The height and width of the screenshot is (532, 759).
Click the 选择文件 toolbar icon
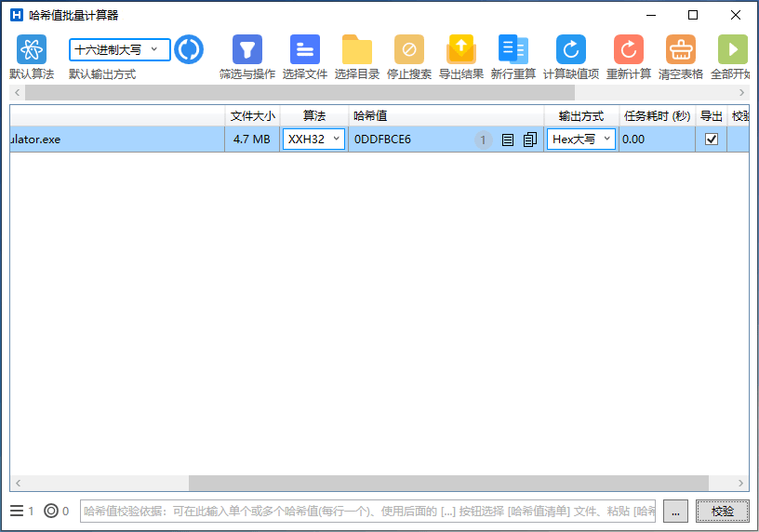tap(304, 50)
